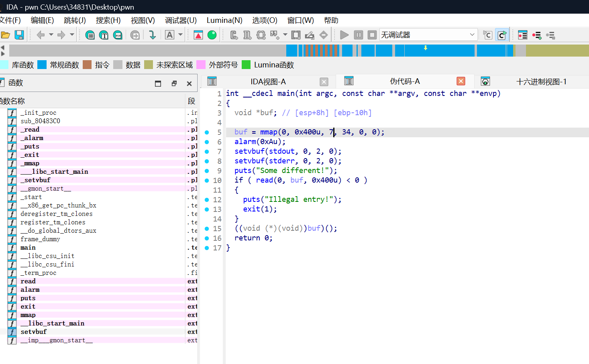The width and height of the screenshot is (589, 364).
Task: Click the C-plus create code icon
Action: 234,35
